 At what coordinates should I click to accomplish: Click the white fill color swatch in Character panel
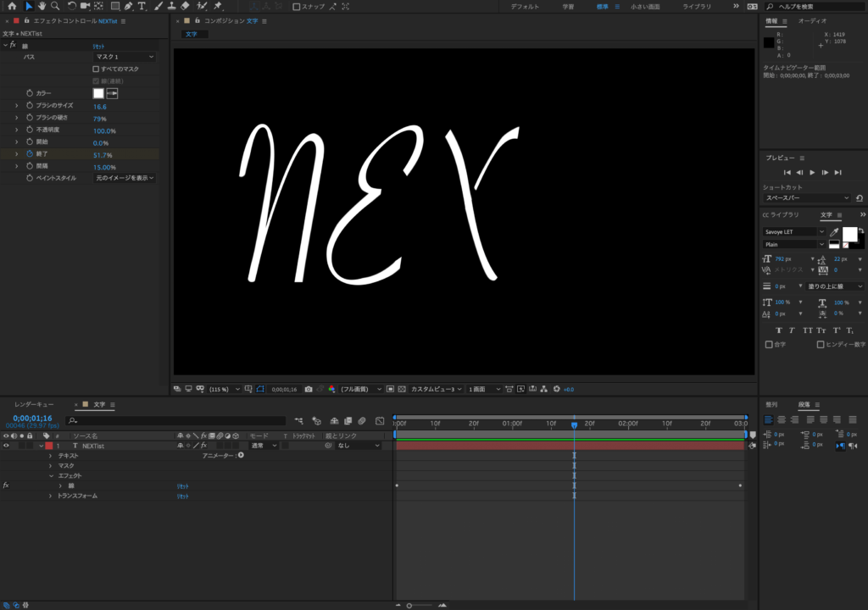pos(849,235)
